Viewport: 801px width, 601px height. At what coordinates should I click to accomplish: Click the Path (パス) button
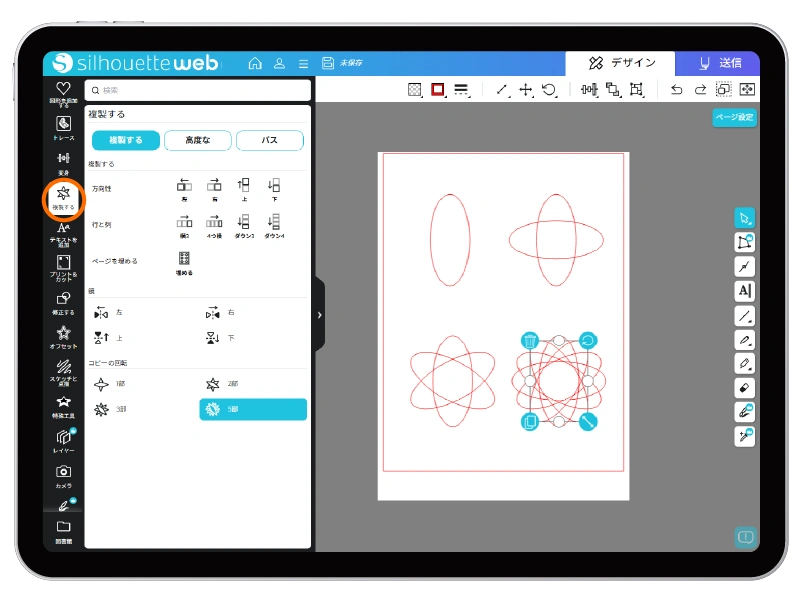point(269,140)
